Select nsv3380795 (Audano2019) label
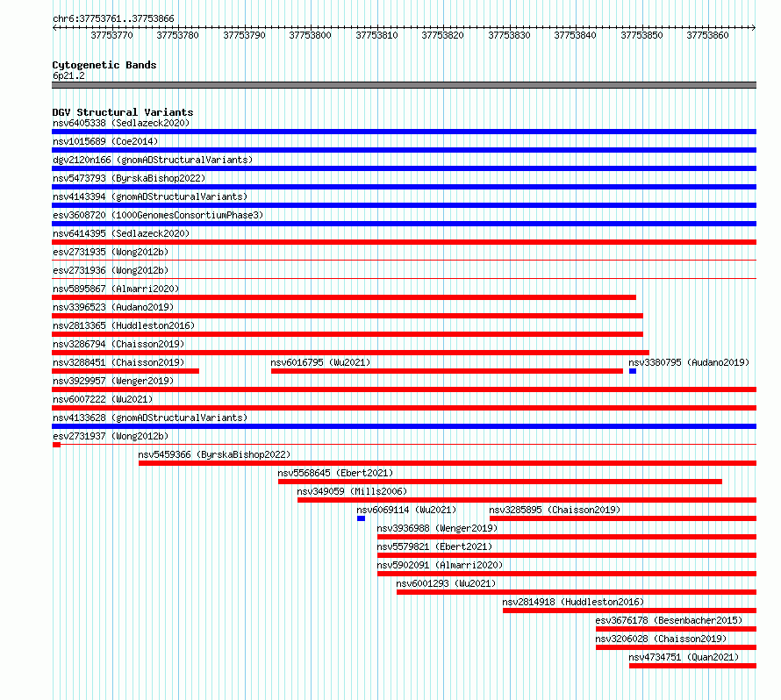The image size is (781, 700). pos(689,362)
